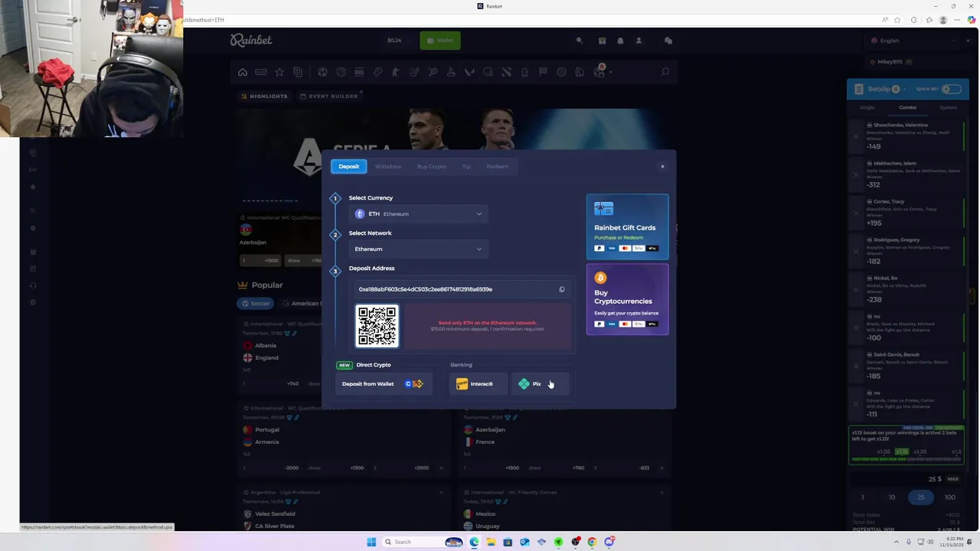Screen dimensions: 980x551
Task: Go to sportsbook home icon
Action: [243, 72]
